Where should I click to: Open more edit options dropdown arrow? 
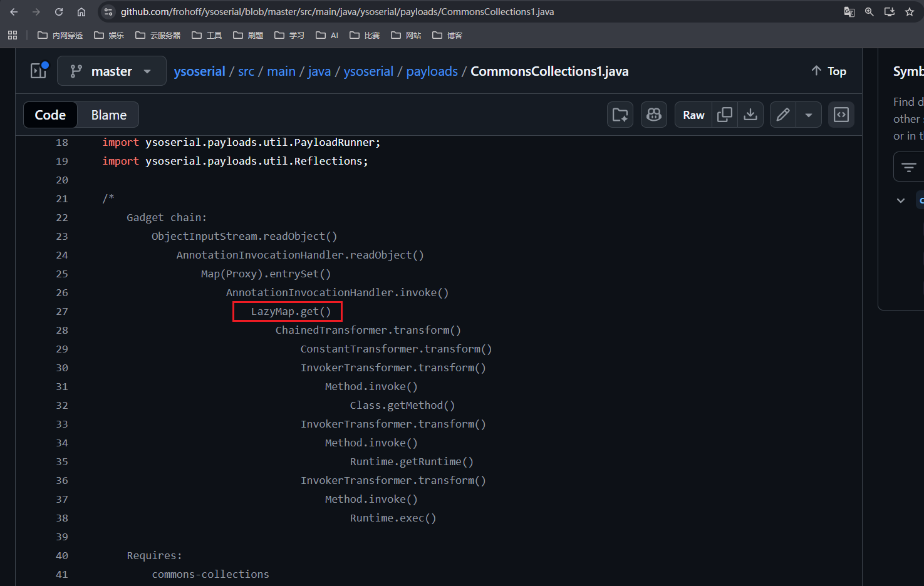pos(809,115)
